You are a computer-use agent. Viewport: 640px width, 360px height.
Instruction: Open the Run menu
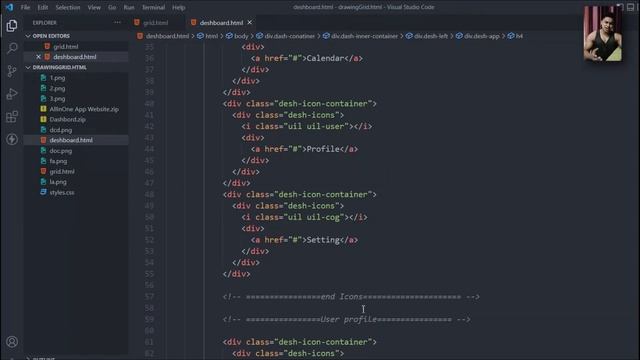[129, 7]
